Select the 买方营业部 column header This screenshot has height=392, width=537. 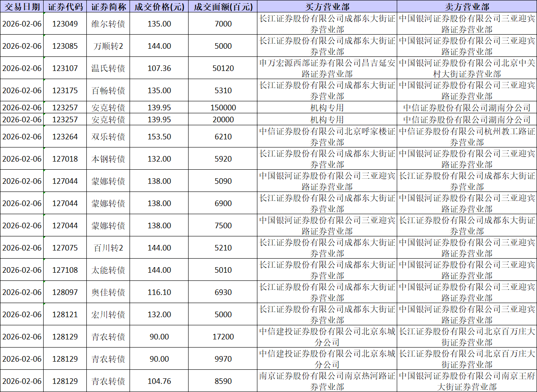click(328, 6)
